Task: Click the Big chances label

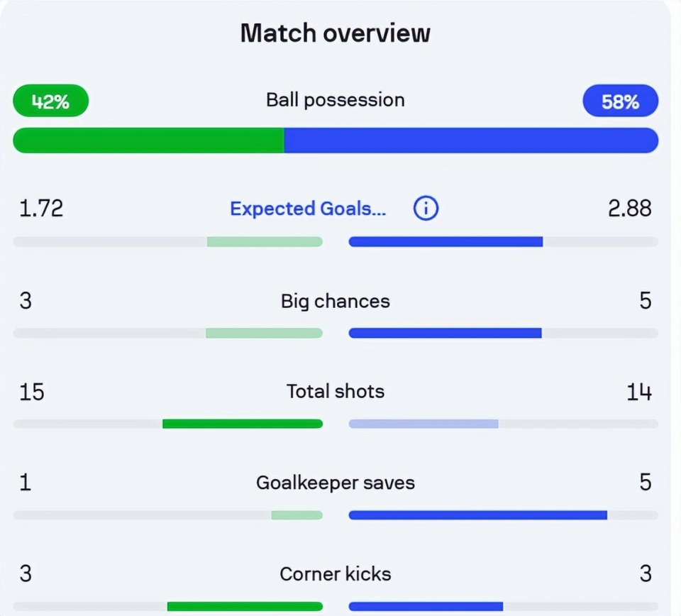Action: click(336, 301)
